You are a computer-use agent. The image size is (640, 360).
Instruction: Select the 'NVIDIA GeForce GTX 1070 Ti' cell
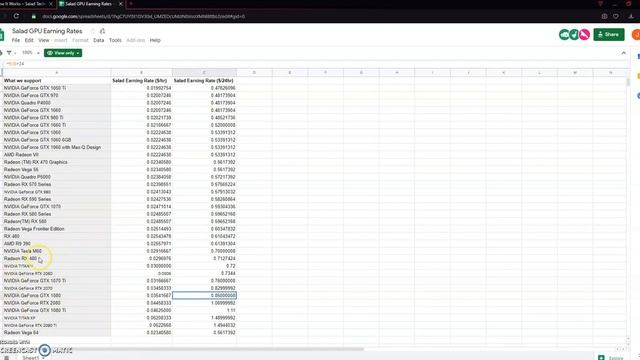[57, 281]
